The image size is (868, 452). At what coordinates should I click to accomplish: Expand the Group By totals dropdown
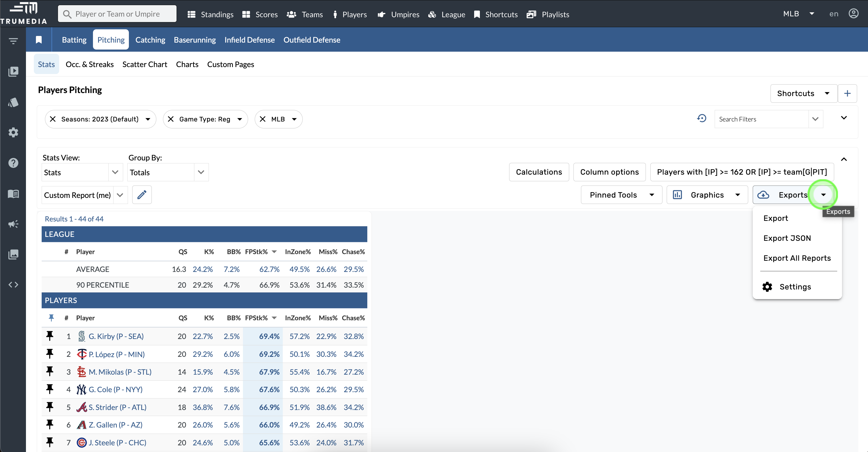[x=201, y=172]
